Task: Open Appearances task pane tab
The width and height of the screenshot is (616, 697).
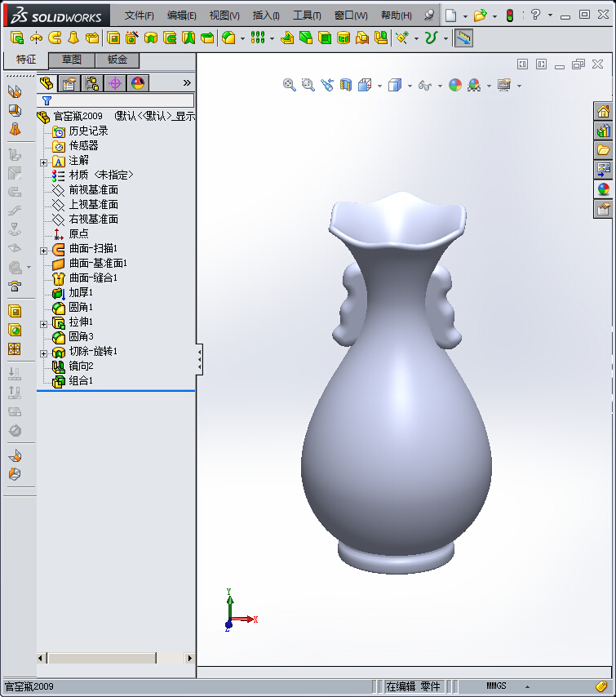Action: (x=603, y=189)
